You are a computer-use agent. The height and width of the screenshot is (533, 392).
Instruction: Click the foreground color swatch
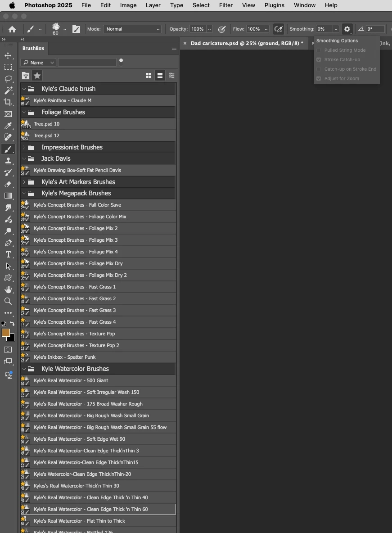5,333
